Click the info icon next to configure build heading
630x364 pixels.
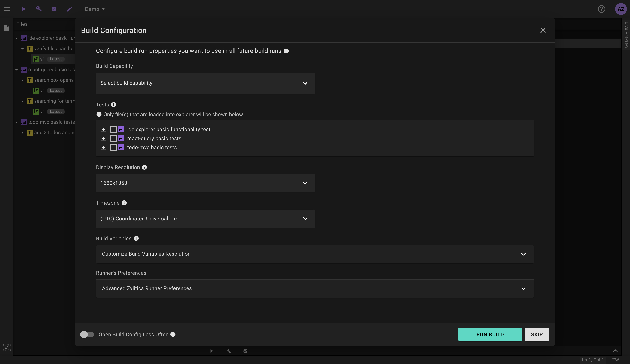[286, 51]
